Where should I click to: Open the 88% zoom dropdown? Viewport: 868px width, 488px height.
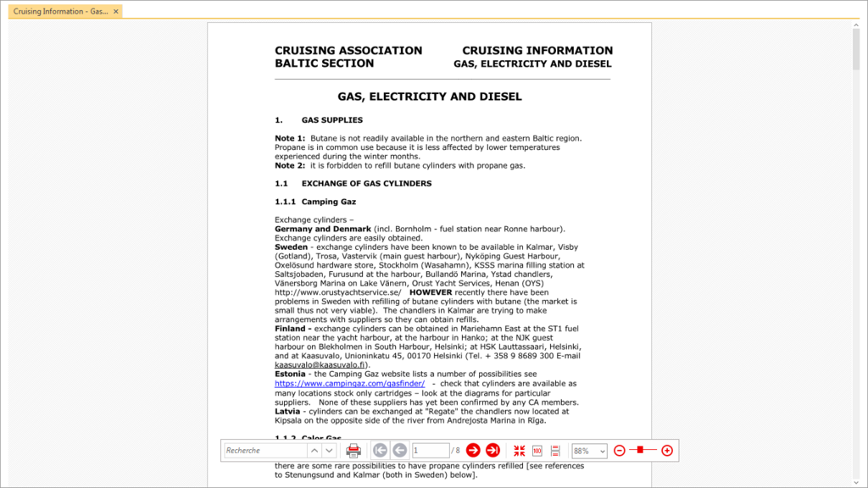point(589,451)
